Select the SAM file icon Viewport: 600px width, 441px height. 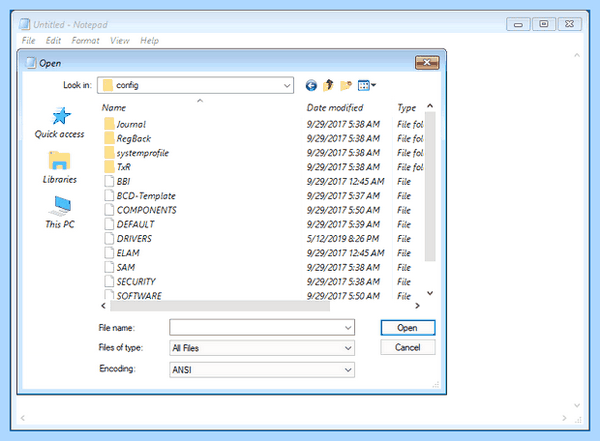109,267
